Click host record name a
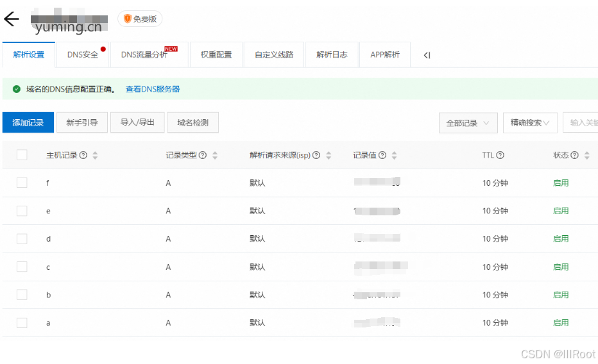Screen dimensions: 598x364 click(x=48, y=323)
